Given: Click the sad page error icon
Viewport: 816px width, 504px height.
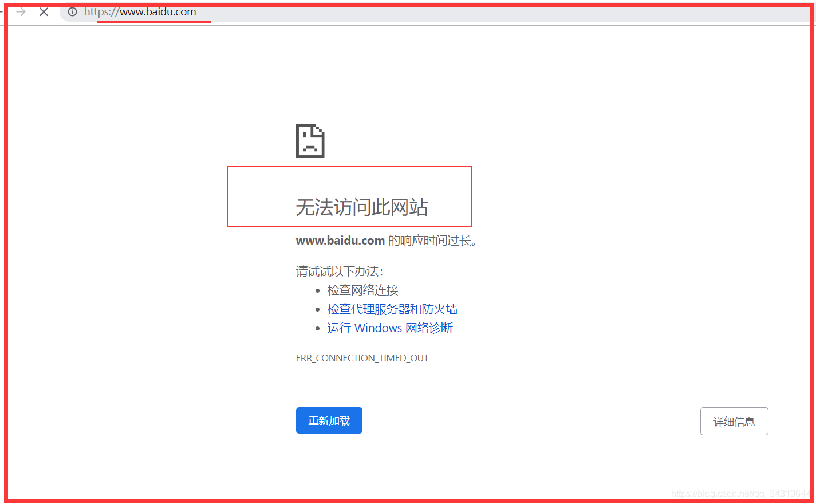Looking at the screenshot, I should coord(310,140).
